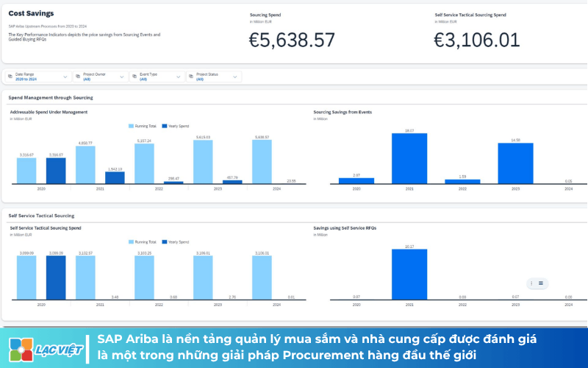
Task: Expand the Date Range chevron
Action: [x=65, y=77]
